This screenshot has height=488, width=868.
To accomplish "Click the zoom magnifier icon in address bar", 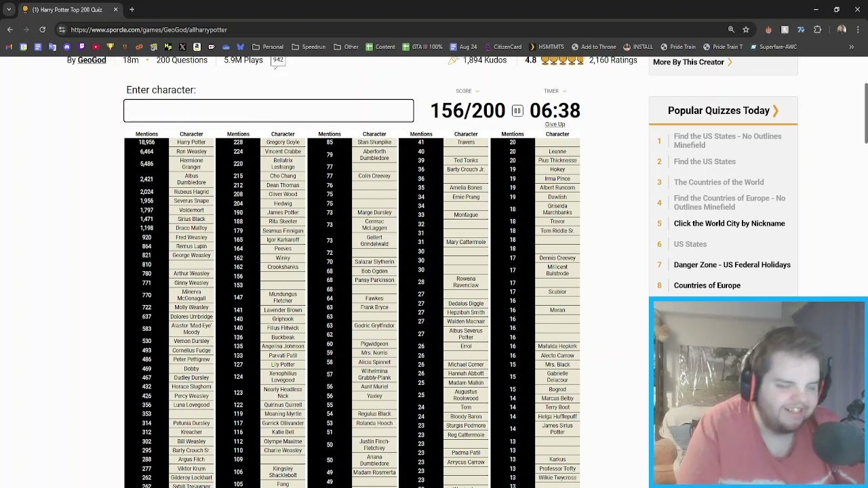I will coord(731,30).
